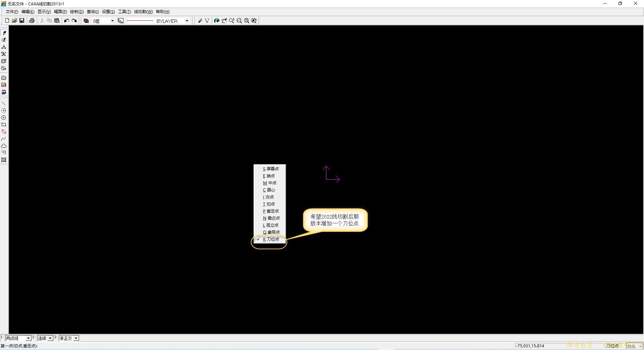The height and width of the screenshot is (350, 644).
Task: Select the straight Line drawing tool
Action: pyautogui.click(x=4, y=104)
